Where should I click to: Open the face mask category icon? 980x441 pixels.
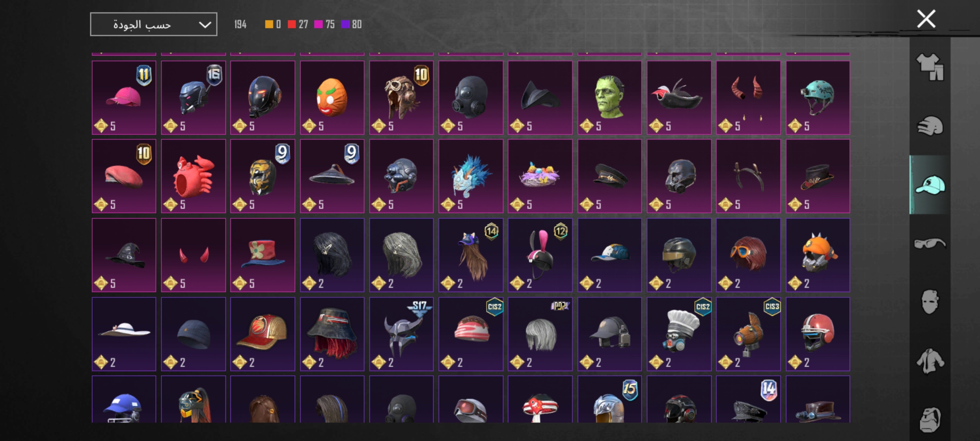pyautogui.click(x=930, y=302)
